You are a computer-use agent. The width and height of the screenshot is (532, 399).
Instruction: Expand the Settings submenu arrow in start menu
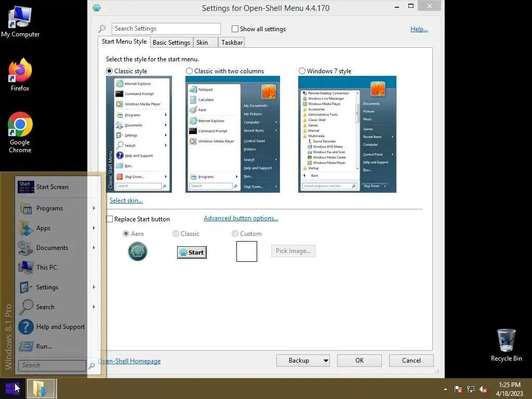coord(94,287)
